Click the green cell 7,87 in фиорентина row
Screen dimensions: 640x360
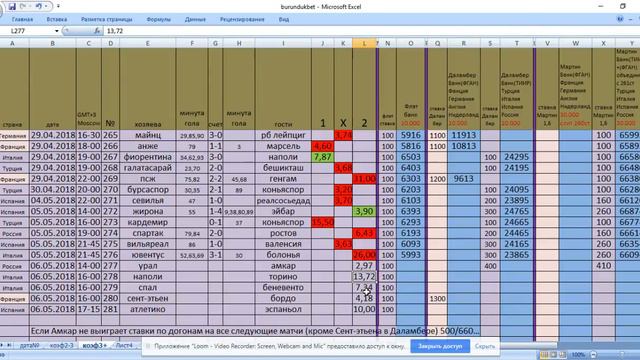coord(322,157)
